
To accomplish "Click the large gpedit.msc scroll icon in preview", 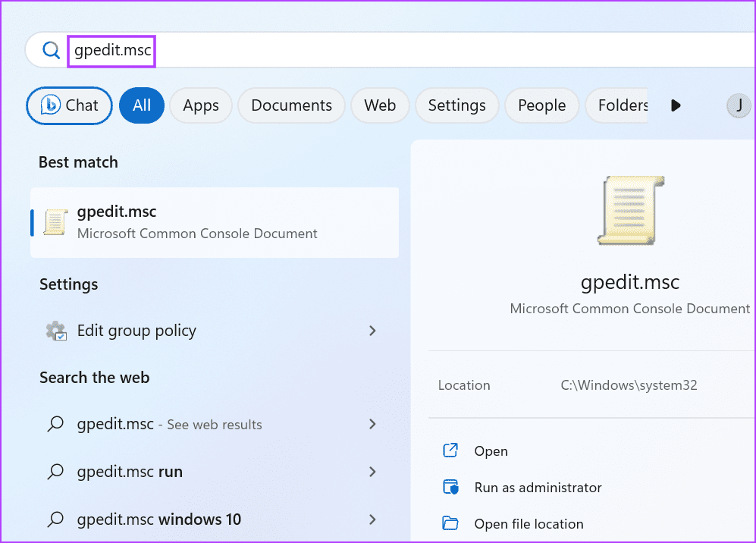I will tap(631, 210).
